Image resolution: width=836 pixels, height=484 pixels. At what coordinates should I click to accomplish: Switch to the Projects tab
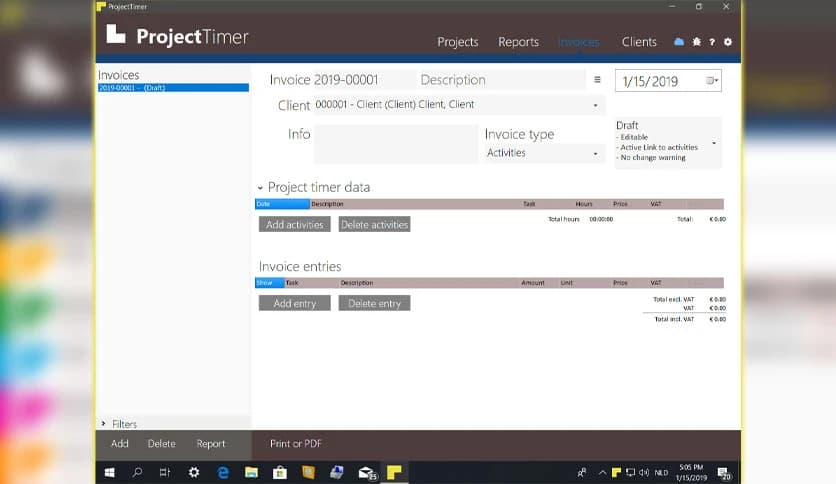coord(458,42)
